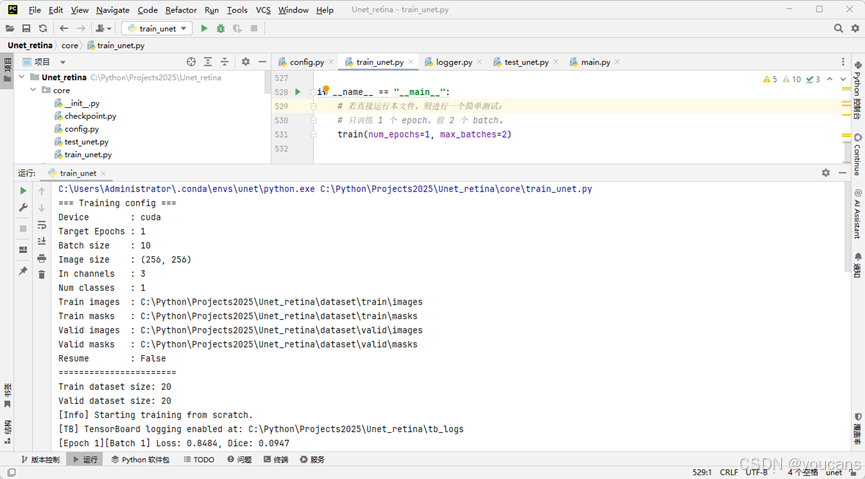Open the 服务 services tool window
The image size is (865, 479).
(312, 459)
